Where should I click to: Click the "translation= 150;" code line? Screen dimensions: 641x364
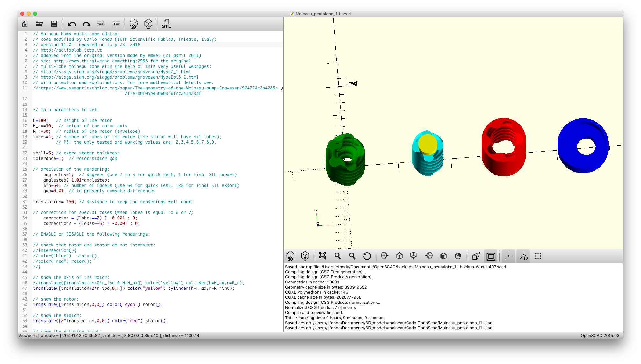click(x=113, y=202)
